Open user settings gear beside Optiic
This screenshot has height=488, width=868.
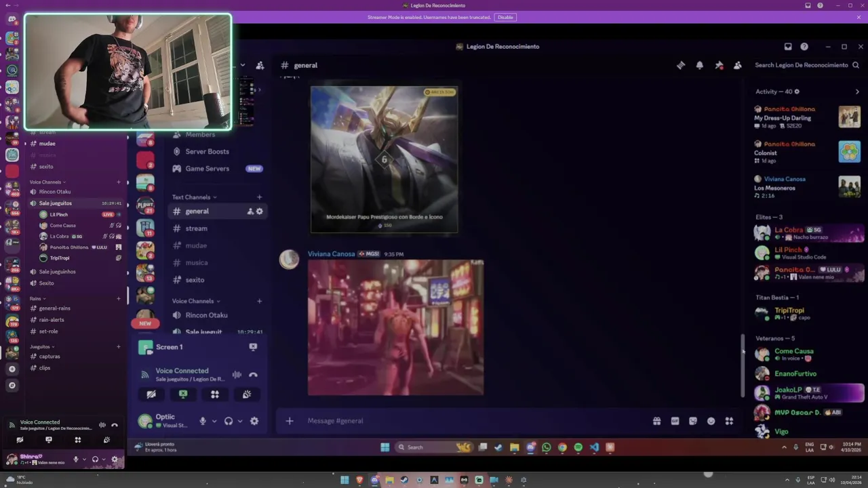[x=254, y=421]
